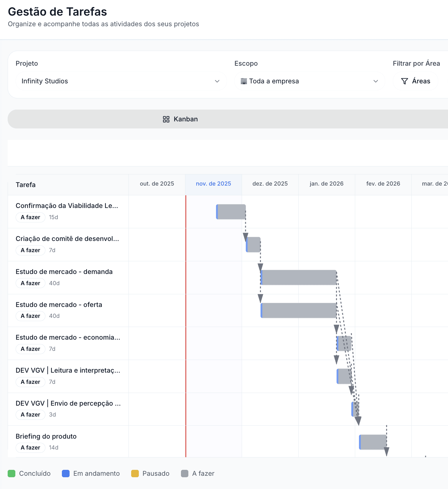This screenshot has width=448, height=489.
Task: Click Gantt bar for Estudo de mercado - economia
Action: pyautogui.click(x=344, y=343)
